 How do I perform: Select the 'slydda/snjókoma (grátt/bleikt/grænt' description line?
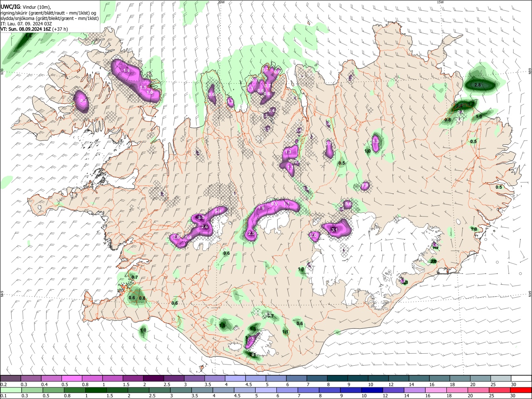coord(49,18)
